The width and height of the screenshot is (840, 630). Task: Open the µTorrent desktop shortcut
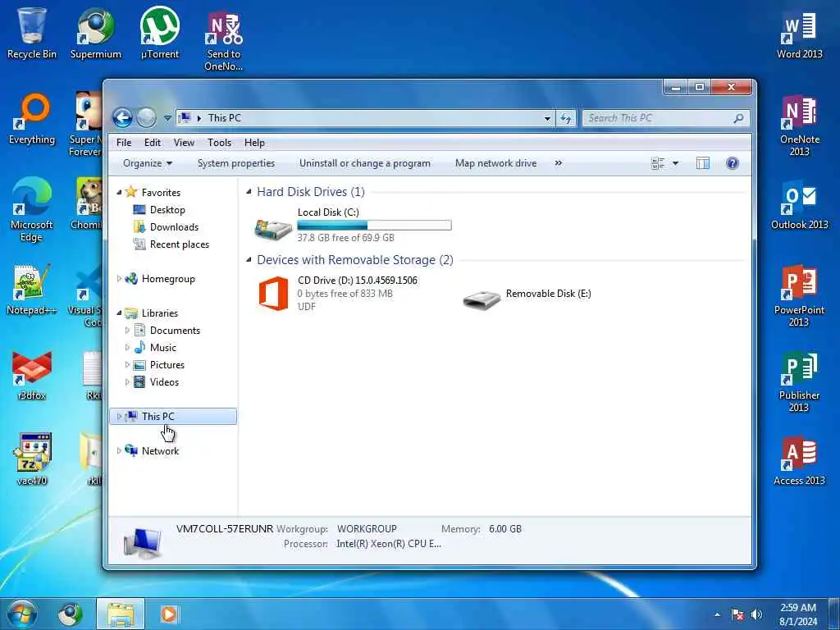(x=160, y=32)
